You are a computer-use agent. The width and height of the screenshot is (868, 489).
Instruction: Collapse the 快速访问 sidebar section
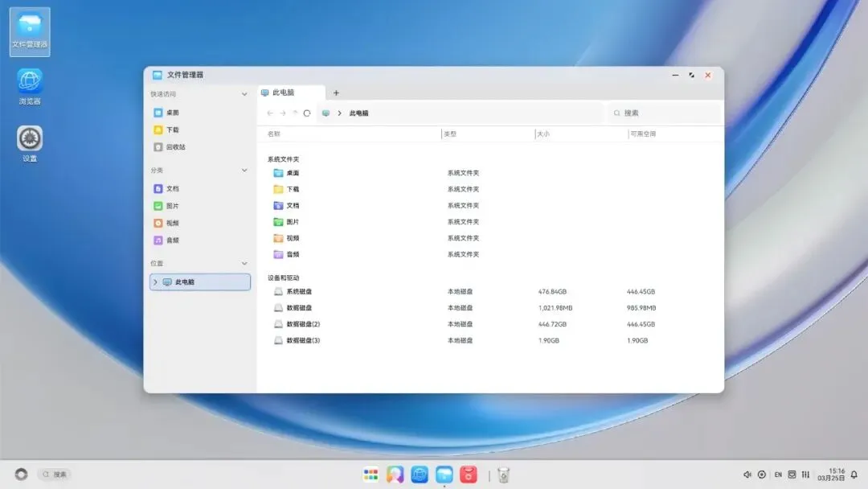pyautogui.click(x=244, y=94)
